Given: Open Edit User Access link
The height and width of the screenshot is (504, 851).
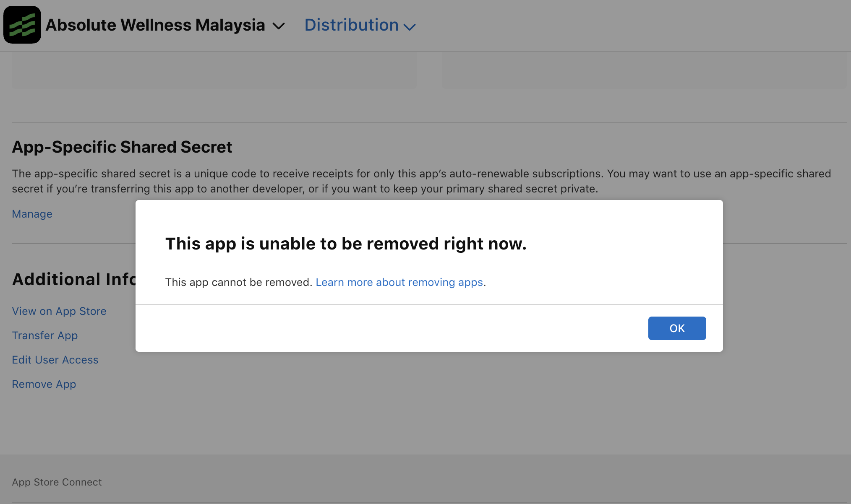Looking at the screenshot, I should coord(55,360).
